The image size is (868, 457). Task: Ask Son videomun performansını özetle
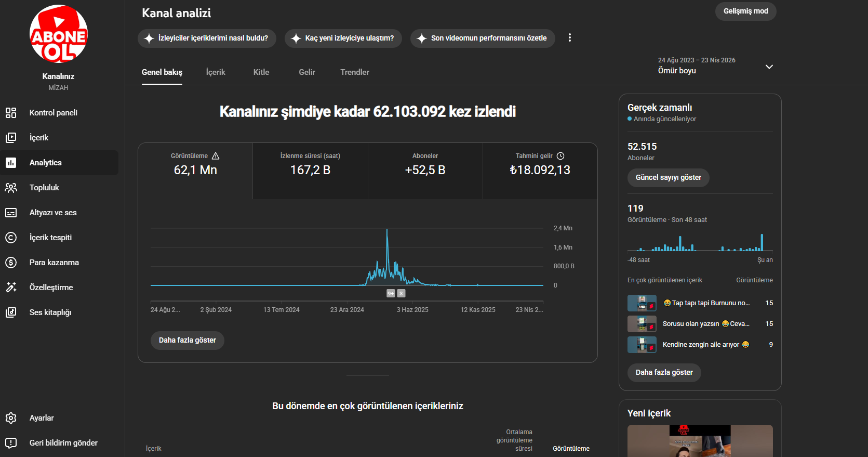tap(483, 38)
